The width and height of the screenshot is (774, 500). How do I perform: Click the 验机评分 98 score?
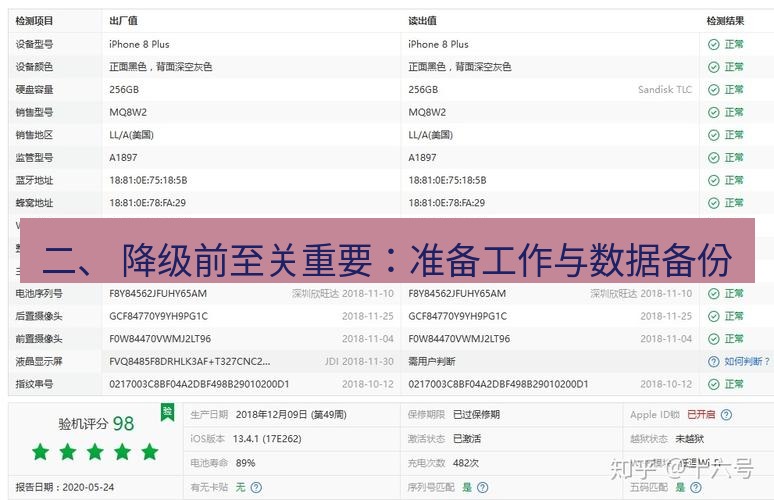96,423
